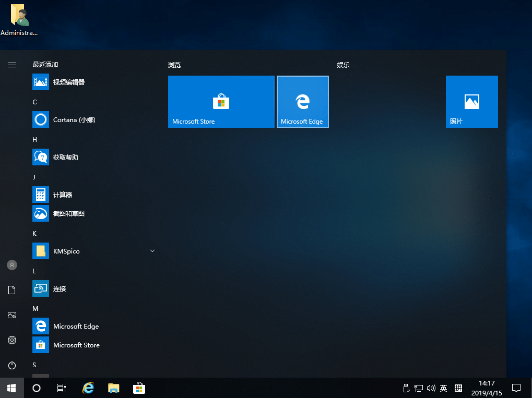Launch Snip & Sketch (截图和草图)
Image resolution: width=532 pixels, height=398 pixels.
pyautogui.click(x=68, y=214)
